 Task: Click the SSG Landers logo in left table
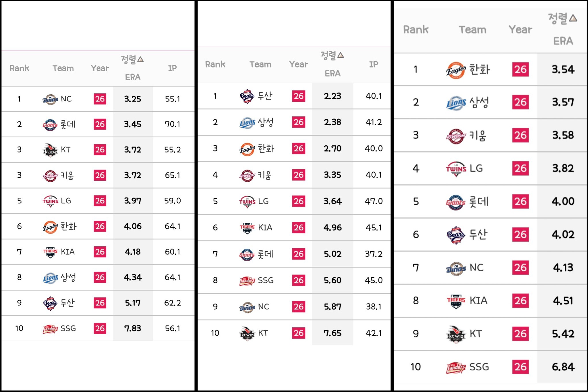(50, 329)
